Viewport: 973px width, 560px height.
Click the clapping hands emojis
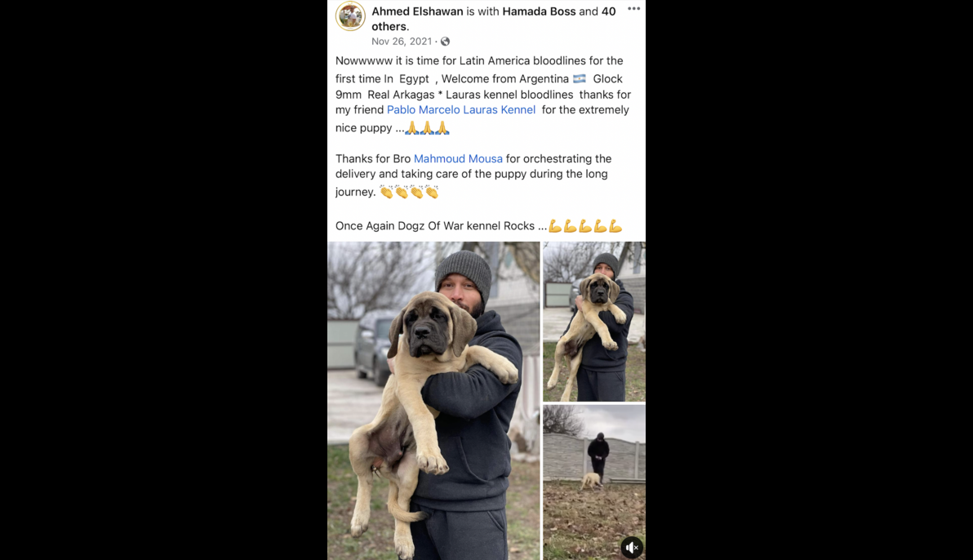coord(410,193)
